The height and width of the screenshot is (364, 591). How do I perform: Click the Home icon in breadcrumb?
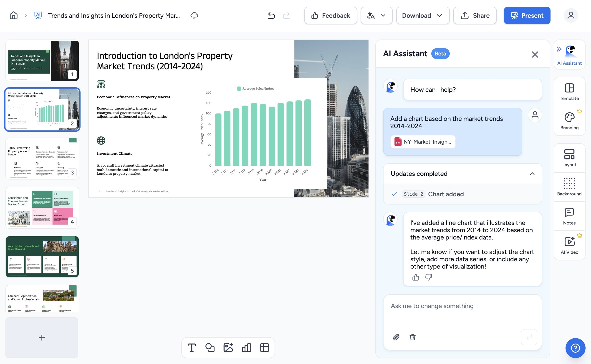(x=13, y=15)
